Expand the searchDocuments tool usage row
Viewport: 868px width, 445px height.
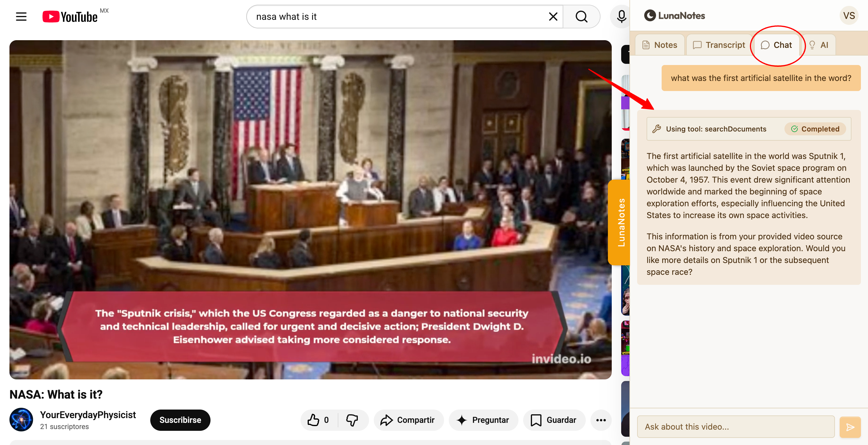coord(715,129)
